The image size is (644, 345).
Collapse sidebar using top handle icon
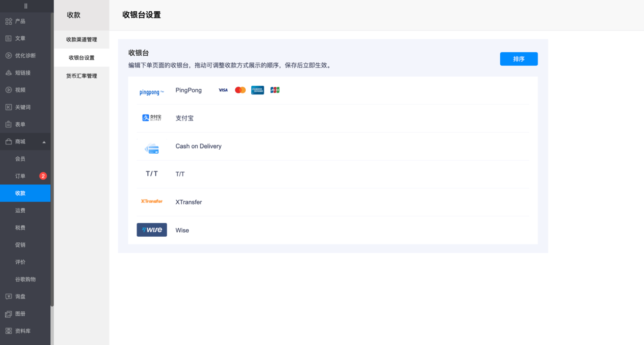point(26,6)
